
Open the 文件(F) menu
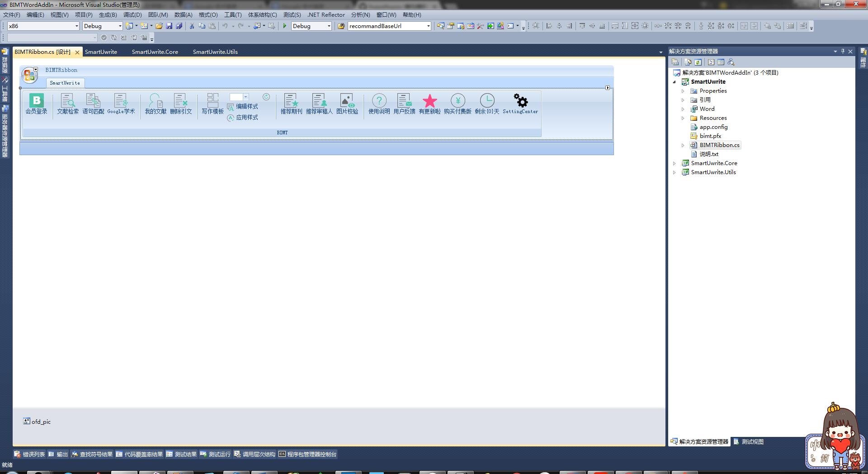click(12, 15)
